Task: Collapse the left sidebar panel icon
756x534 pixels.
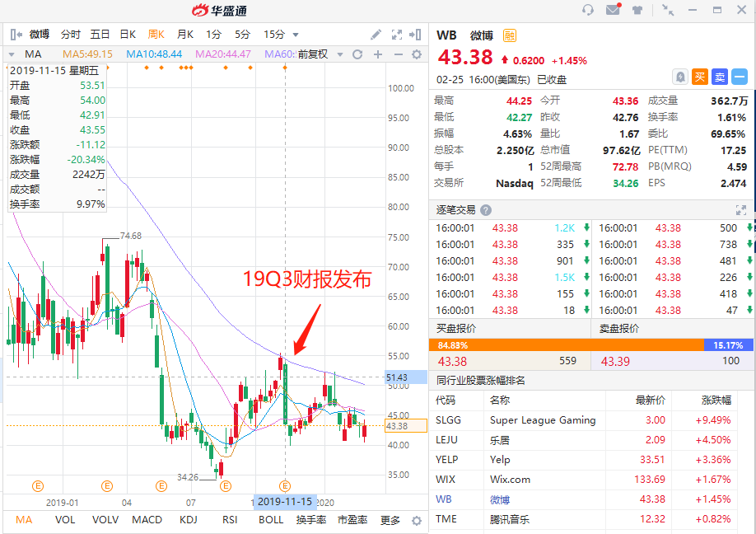Action: pyautogui.click(x=16, y=35)
